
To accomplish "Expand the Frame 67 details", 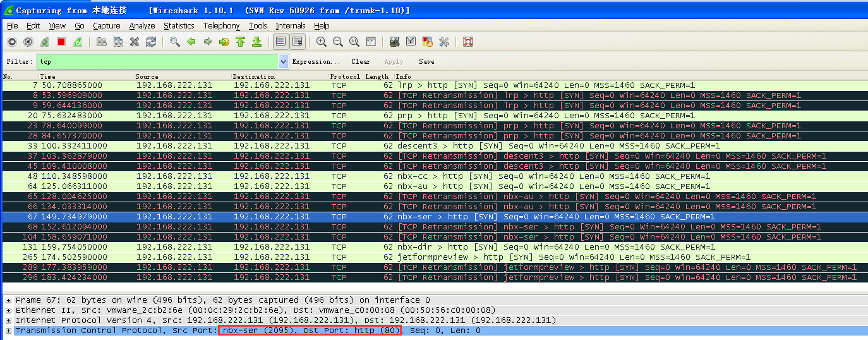I will pos(8,300).
